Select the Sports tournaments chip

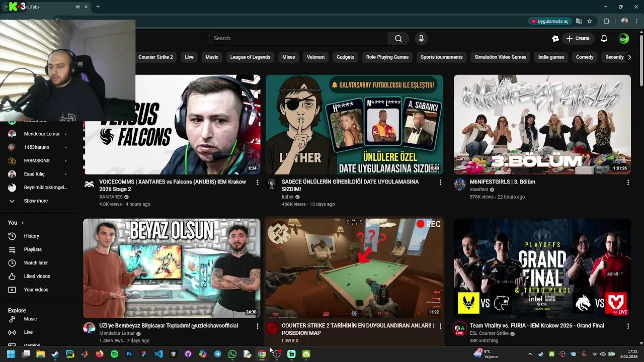(x=441, y=57)
